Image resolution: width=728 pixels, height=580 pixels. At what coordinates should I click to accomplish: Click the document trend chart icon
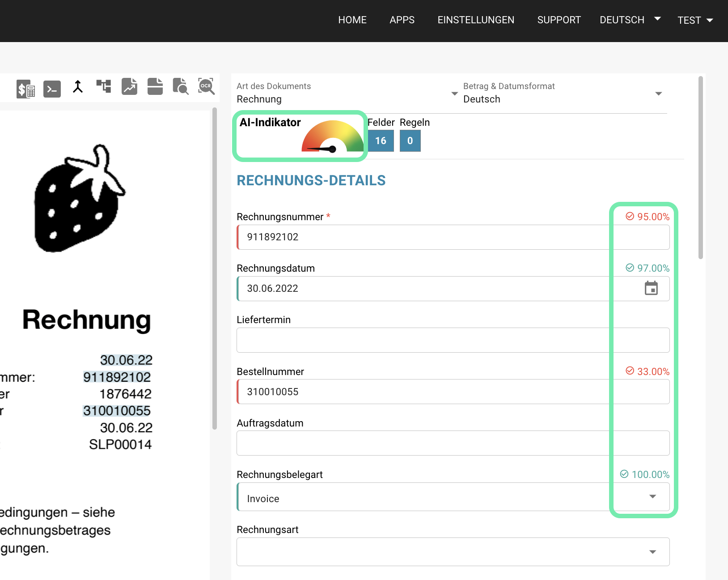click(x=129, y=86)
